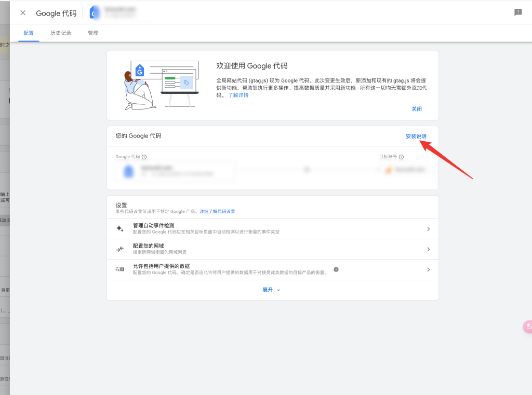Viewport: 532px width, 395px height.
Task: Switch to the 历史记录 tab
Action: (x=61, y=33)
